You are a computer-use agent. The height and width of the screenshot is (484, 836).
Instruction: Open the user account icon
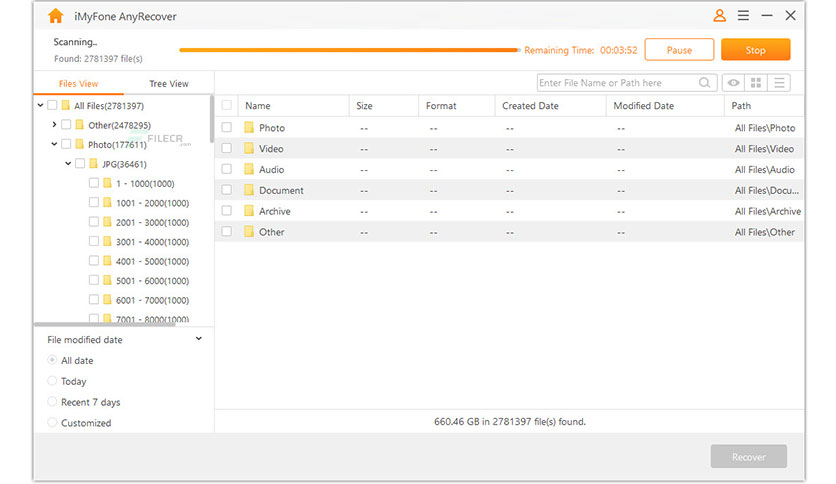(x=720, y=16)
